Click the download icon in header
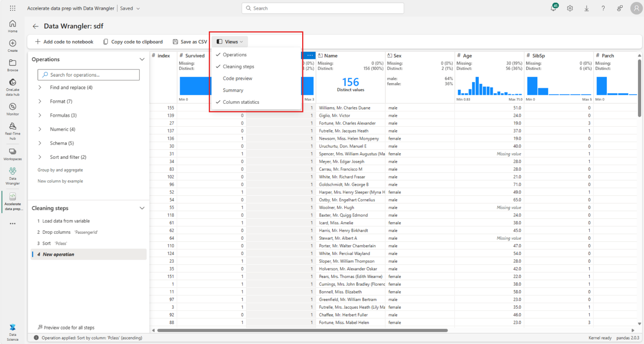Image resolution: width=644 pixels, height=344 pixels. point(587,8)
